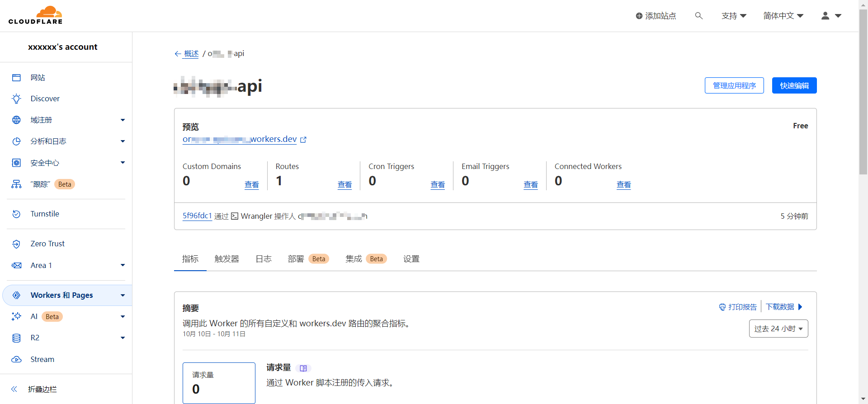Click 查看 under Routes
Viewport: 868px width, 404px height.
[345, 185]
